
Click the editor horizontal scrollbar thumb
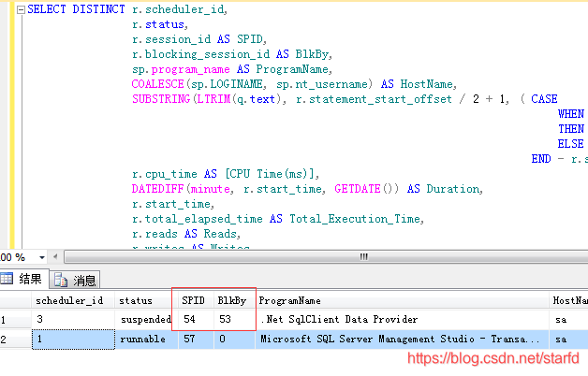point(363,257)
